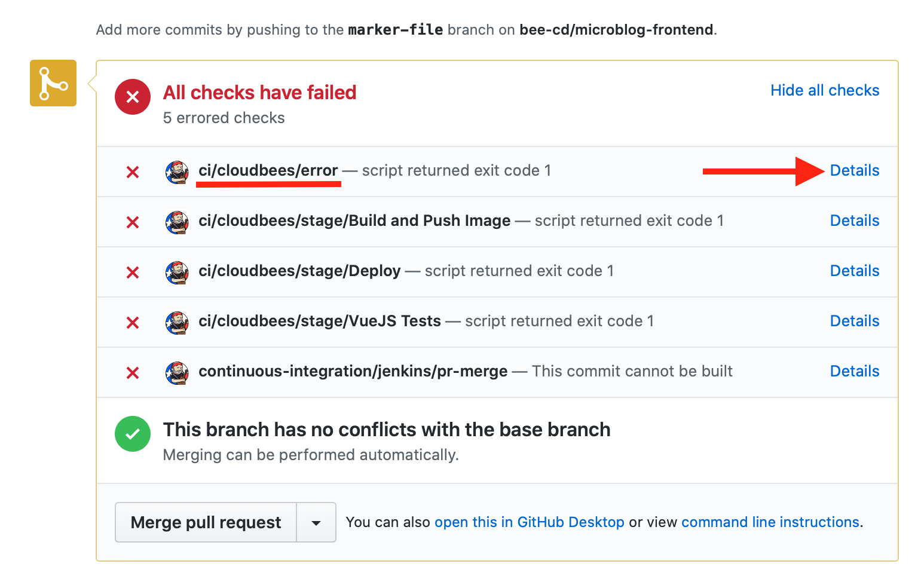
Task: Open Details for continuous-integration/jenkins/pr-merge
Action: (855, 371)
